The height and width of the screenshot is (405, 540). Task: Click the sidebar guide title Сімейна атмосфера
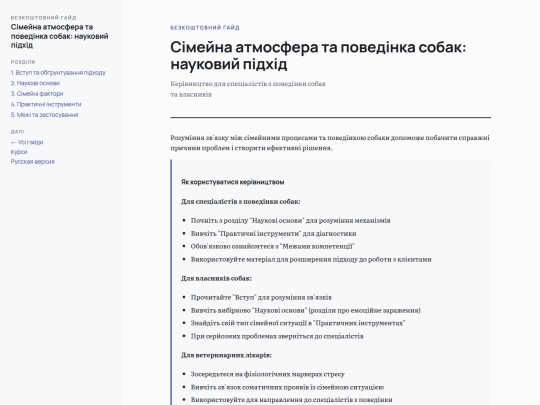59,36
